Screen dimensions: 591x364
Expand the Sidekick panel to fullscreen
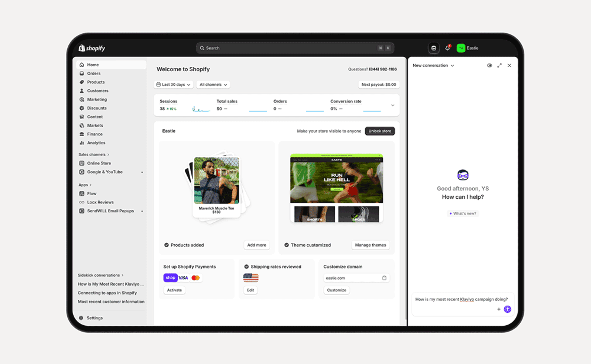[499, 66]
